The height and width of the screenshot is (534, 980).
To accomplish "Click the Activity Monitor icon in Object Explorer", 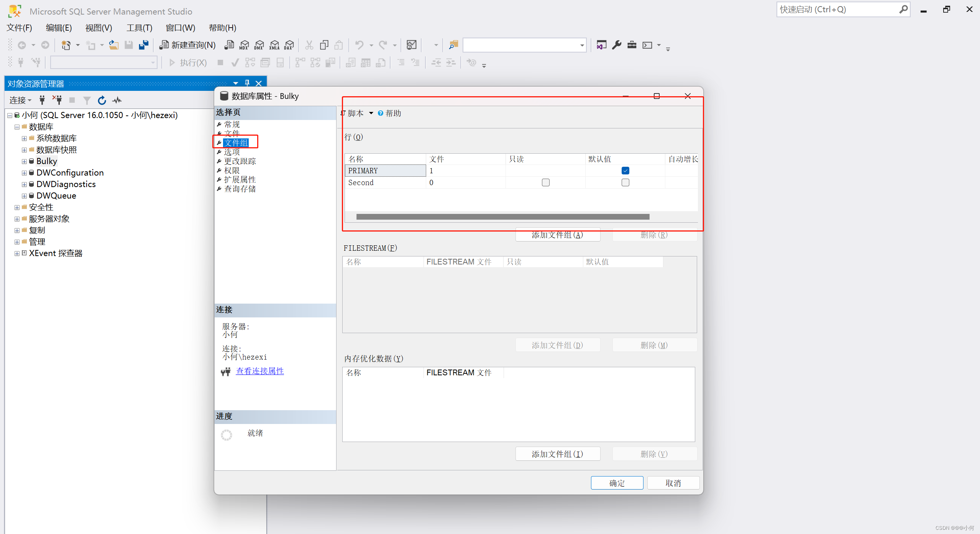I will click(117, 100).
